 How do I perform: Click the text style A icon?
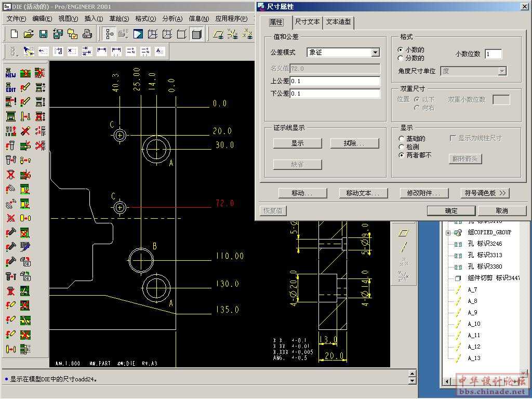pyautogui.click(x=159, y=51)
